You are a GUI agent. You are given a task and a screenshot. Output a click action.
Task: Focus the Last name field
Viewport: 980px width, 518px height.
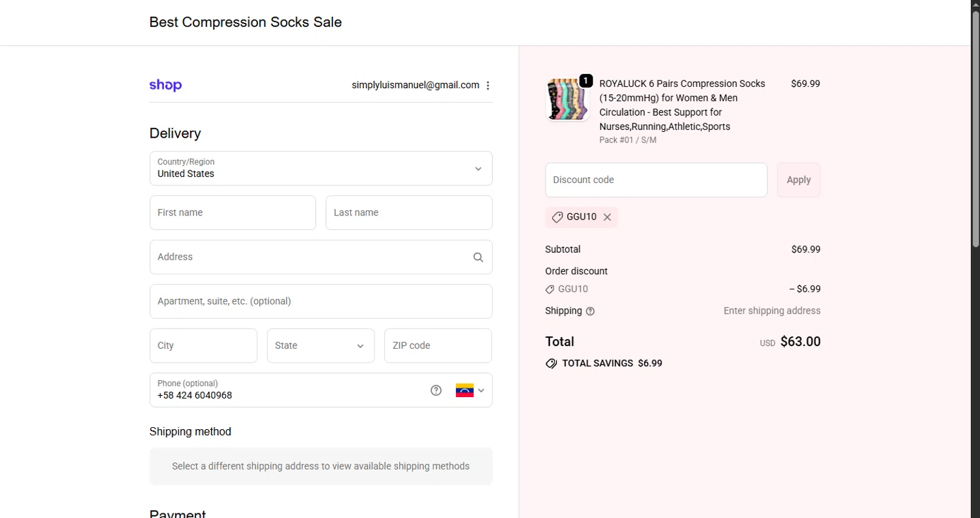coord(409,213)
